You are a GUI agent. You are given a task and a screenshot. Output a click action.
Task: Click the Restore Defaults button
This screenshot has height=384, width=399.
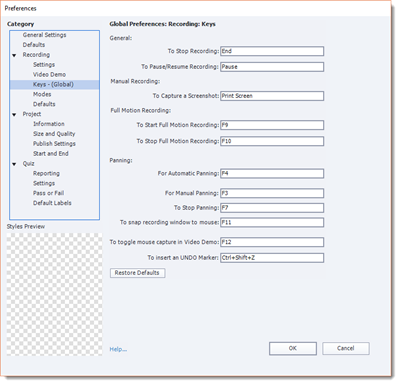coord(137,273)
